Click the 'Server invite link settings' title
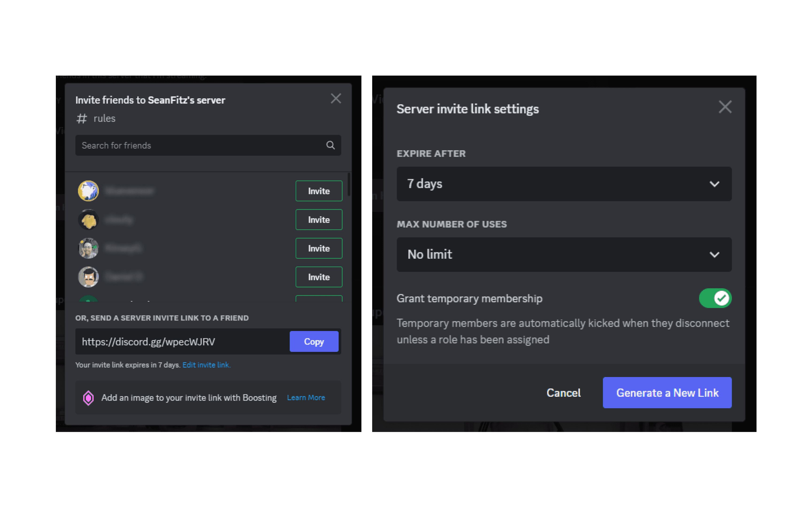The height and width of the screenshot is (508, 812). coord(467,109)
